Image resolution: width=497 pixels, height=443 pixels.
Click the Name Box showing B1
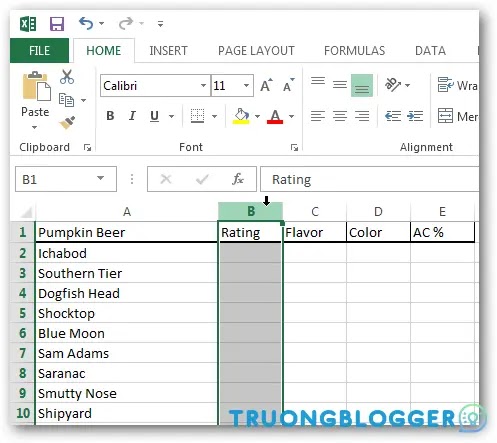[66, 179]
